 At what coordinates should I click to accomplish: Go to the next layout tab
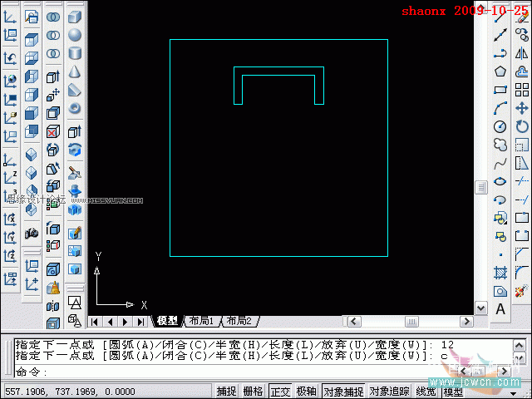[126, 322]
